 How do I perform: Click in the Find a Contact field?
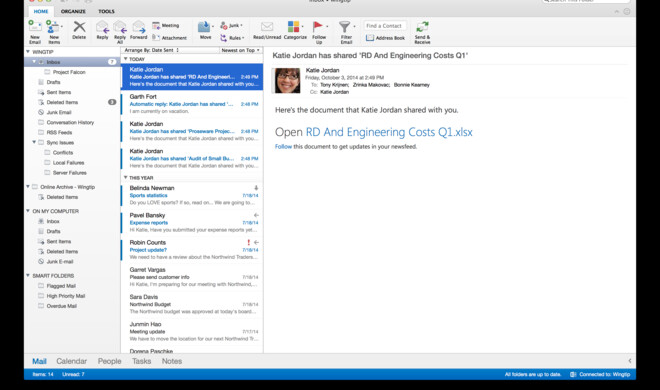click(385, 26)
